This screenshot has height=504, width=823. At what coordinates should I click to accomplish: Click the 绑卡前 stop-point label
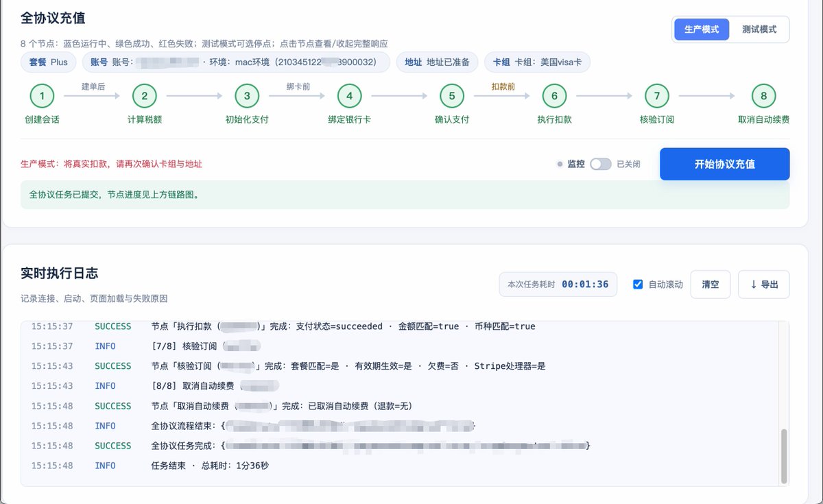[298, 87]
